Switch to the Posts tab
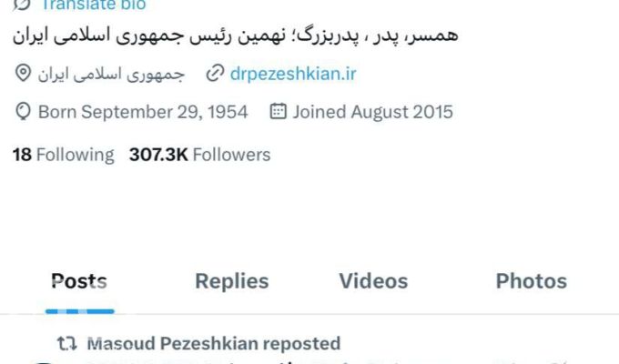This screenshot has width=619, height=364. pyautogui.click(x=79, y=281)
